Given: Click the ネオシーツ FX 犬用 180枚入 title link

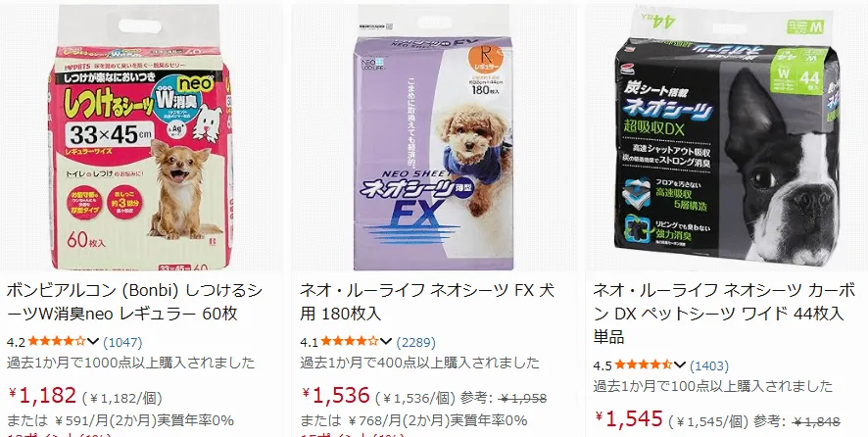Looking at the screenshot, I should [427, 302].
